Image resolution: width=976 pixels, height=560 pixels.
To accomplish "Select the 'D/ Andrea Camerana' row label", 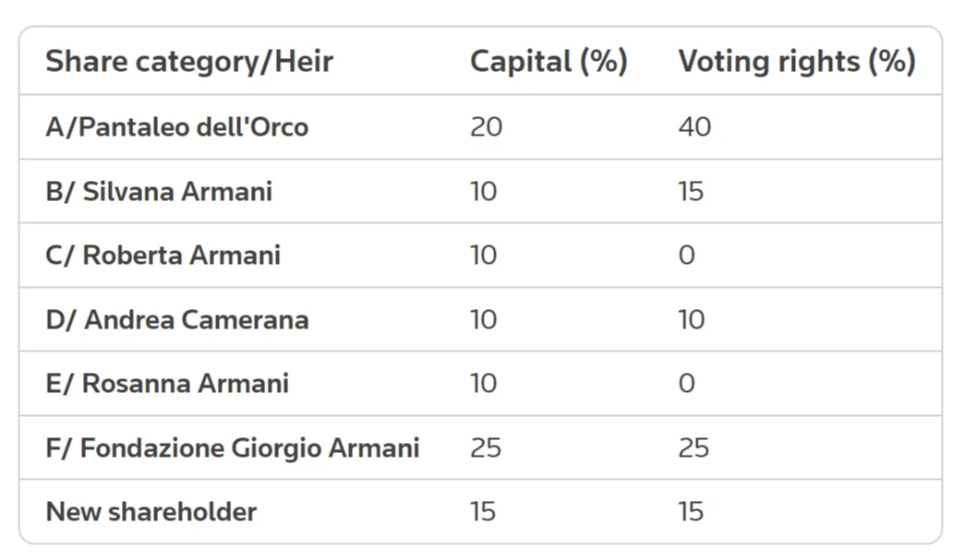I will click(x=176, y=320).
